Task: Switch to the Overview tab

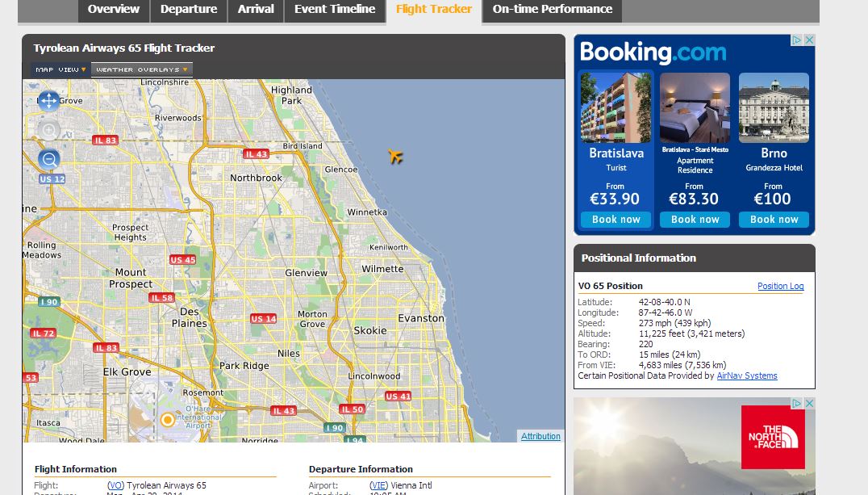Action: (114, 10)
